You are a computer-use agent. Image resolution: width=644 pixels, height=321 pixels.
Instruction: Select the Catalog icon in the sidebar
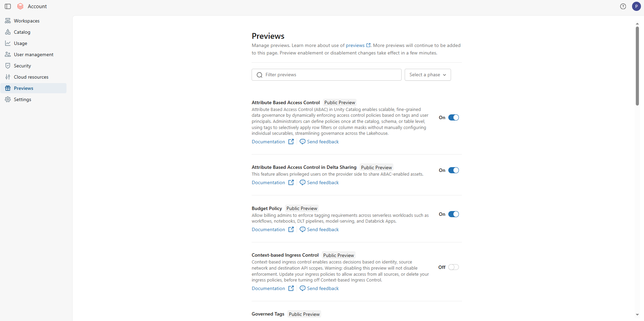[x=8, y=32]
